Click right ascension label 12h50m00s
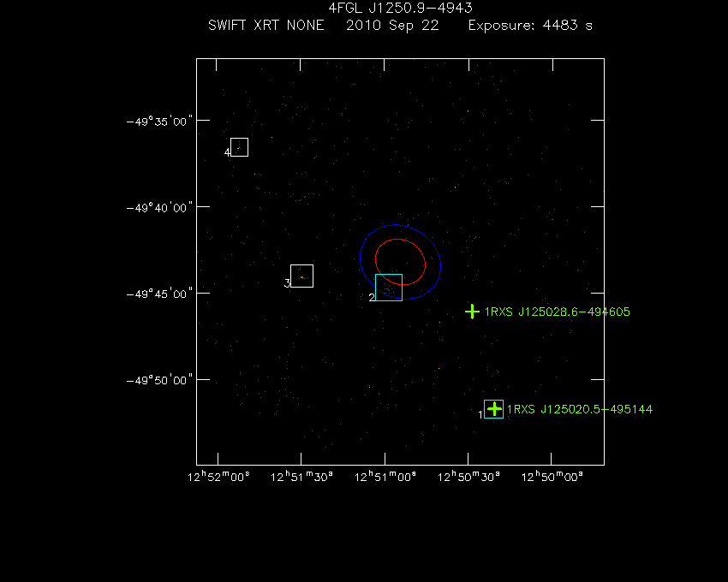The width and height of the screenshot is (728, 582). click(x=552, y=477)
